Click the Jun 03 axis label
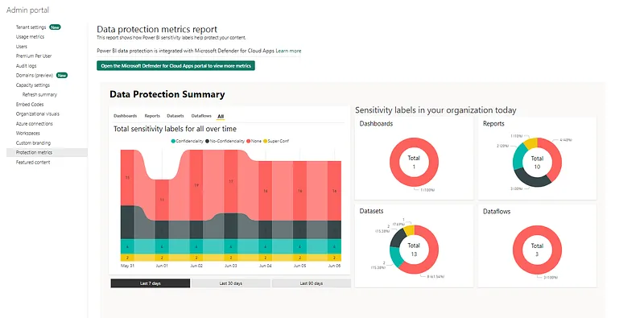This screenshot has height=318, width=644. point(231,266)
